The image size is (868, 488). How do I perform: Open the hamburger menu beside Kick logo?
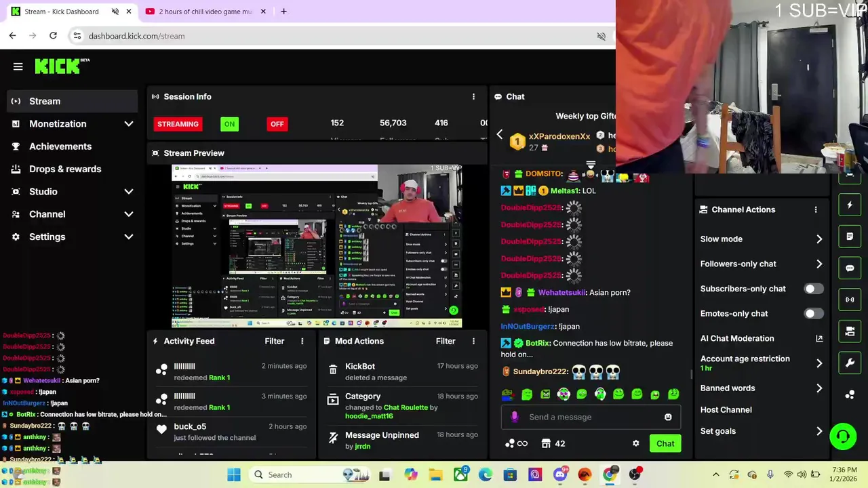pos(18,66)
